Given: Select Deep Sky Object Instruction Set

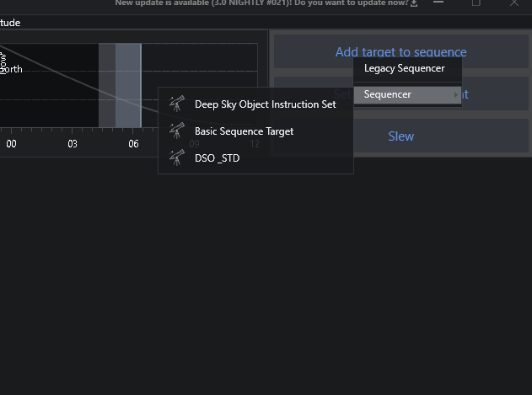Looking at the screenshot, I should (265, 104).
